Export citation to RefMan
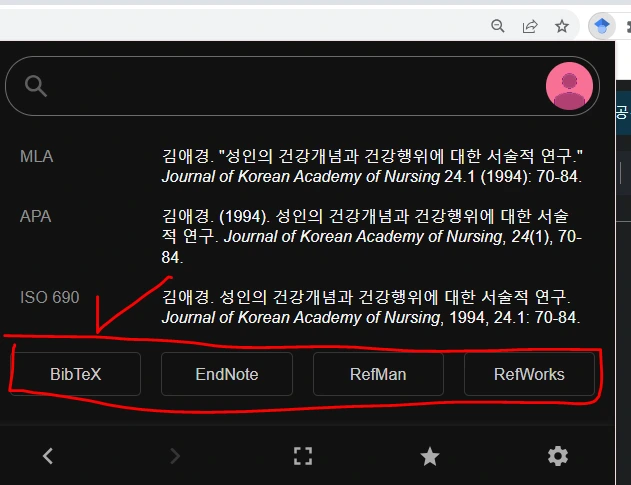 pos(378,374)
